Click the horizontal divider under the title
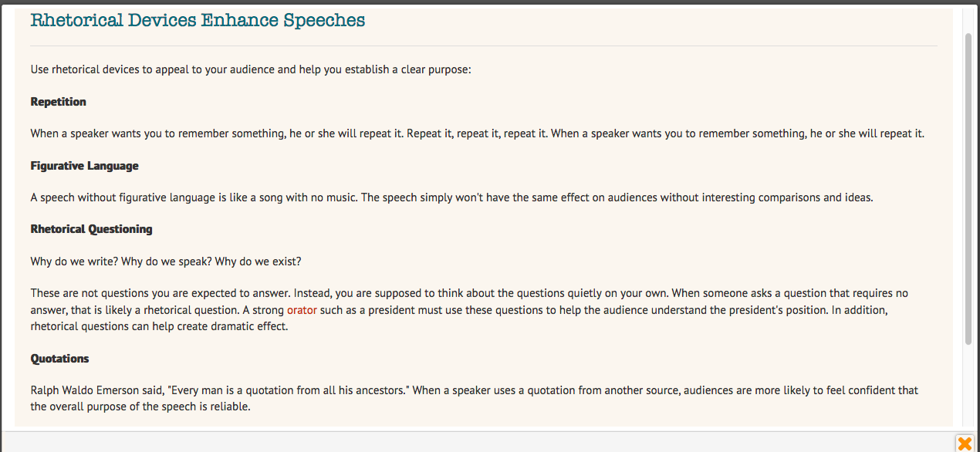This screenshot has height=452, width=980. coord(484,46)
